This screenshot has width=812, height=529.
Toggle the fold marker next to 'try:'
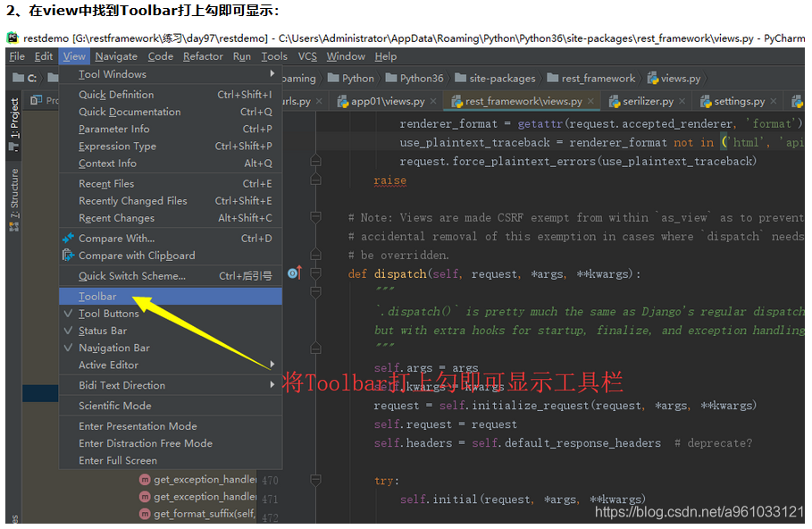(315, 480)
